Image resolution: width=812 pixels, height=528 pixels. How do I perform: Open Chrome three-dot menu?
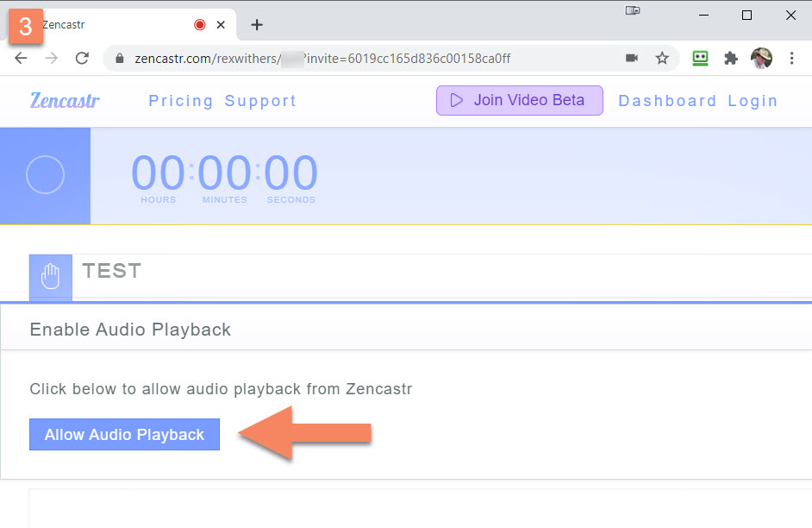791,58
